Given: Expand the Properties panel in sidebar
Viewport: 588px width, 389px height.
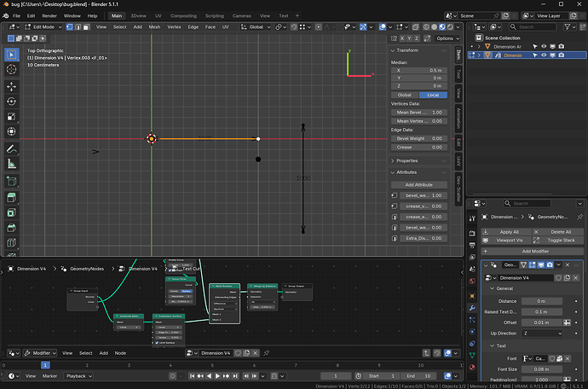Looking at the screenshot, I should click(393, 160).
